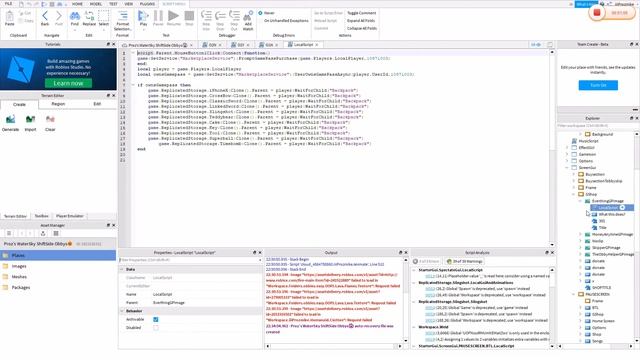Screen dimensions: 640x360
Task: Switch to the HOME ribbon tab
Action: pyautogui.click(x=77, y=4)
